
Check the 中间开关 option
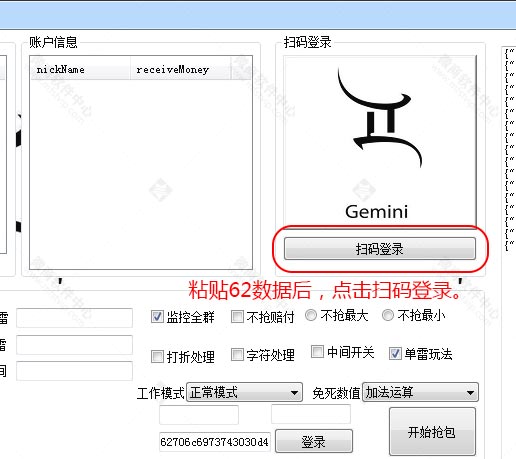click(x=317, y=351)
